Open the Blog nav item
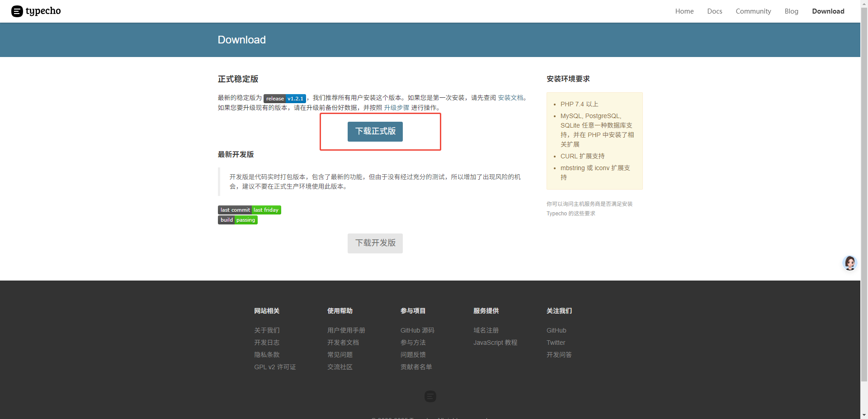This screenshot has height=419, width=868. point(792,11)
